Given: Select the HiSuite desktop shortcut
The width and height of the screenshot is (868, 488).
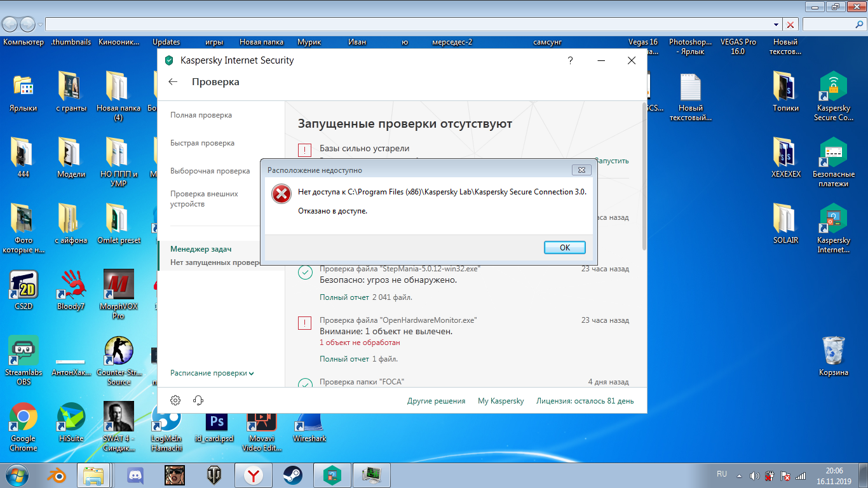Looking at the screenshot, I should coord(71,423).
